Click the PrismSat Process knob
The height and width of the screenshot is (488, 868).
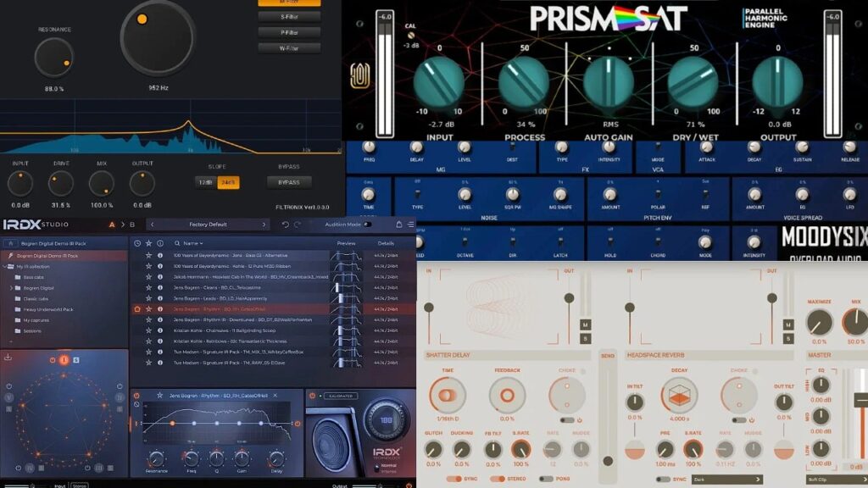click(x=523, y=82)
